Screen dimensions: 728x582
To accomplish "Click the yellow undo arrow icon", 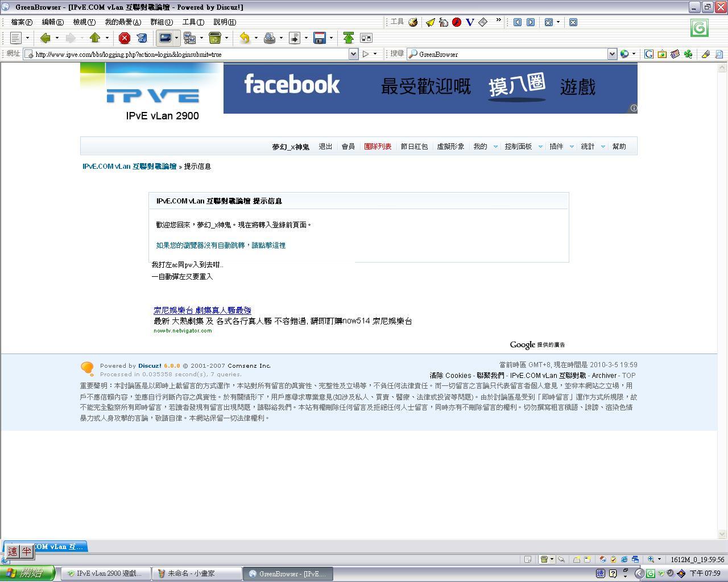I will [x=244, y=38].
